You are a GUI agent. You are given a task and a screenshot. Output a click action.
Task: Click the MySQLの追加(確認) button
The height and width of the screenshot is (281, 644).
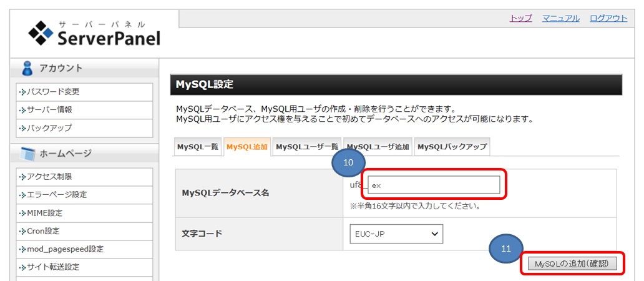coord(573,265)
